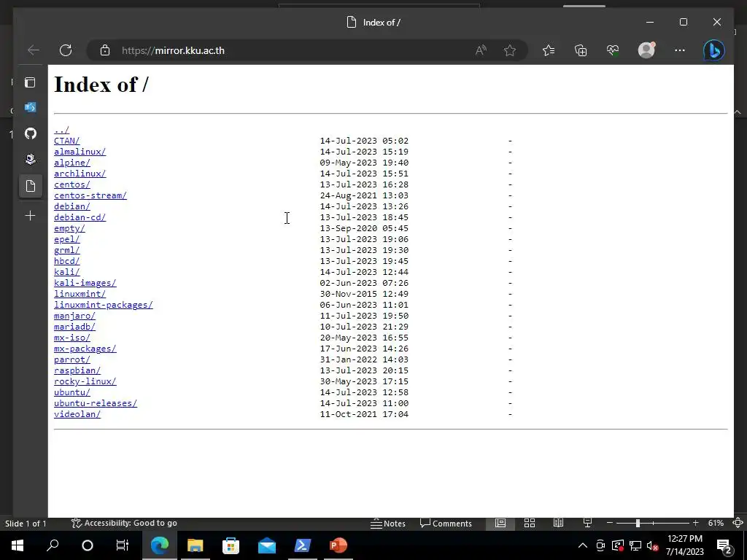The image size is (747, 560).
Task: Open the grml/ directory
Action: (x=66, y=250)
